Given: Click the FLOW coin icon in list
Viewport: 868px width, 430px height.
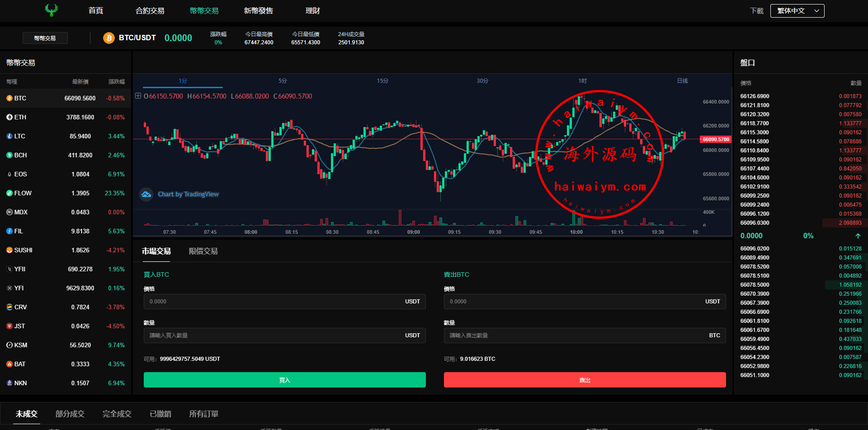Looking at the screenshot, I should point(9,193).
